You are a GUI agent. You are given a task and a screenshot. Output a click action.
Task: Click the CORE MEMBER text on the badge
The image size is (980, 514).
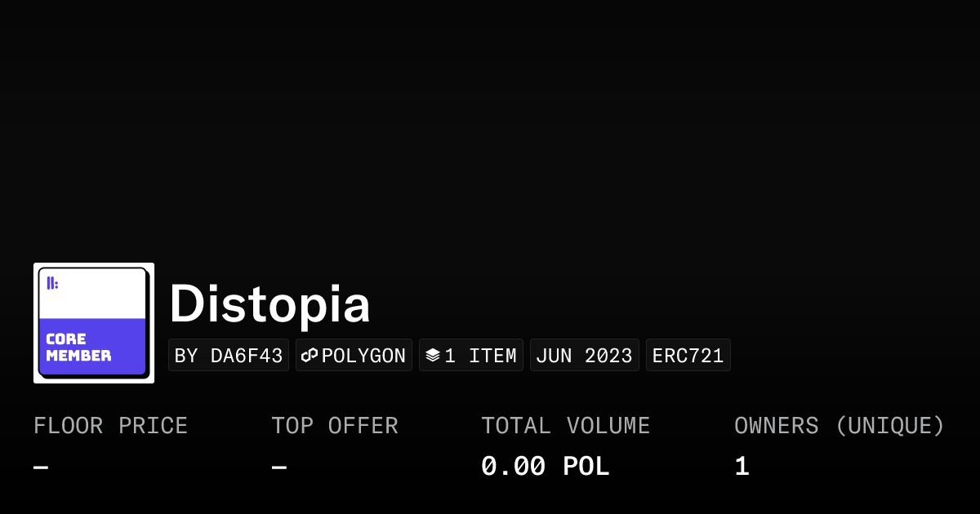pyautogui.click(x=78, y=348)
